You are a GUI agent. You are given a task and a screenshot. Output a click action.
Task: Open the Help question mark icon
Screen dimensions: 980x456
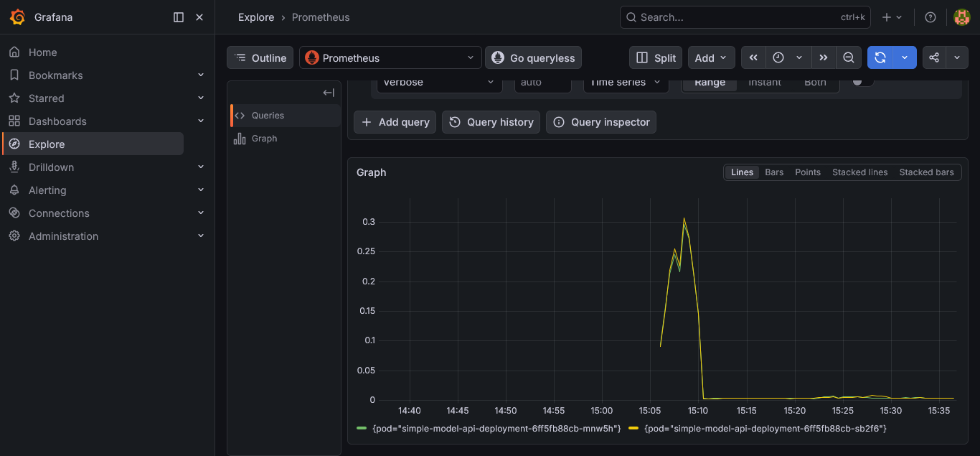[930, 17]
